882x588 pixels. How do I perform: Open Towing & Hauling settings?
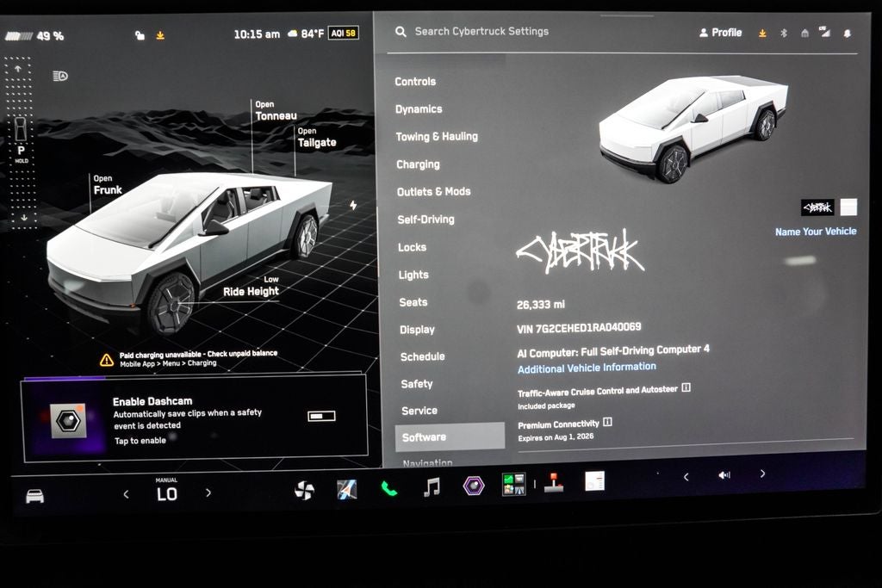[x=437, y=137]
